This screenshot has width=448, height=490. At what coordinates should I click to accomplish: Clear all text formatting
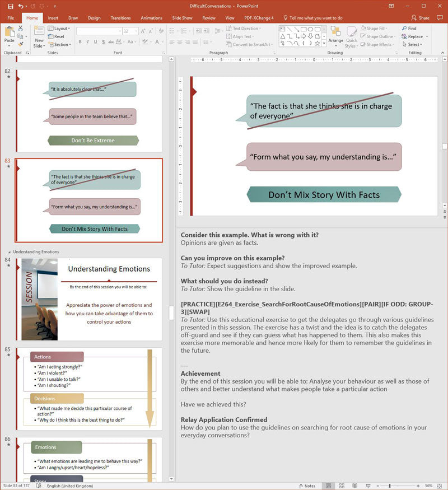coord(161,31)
